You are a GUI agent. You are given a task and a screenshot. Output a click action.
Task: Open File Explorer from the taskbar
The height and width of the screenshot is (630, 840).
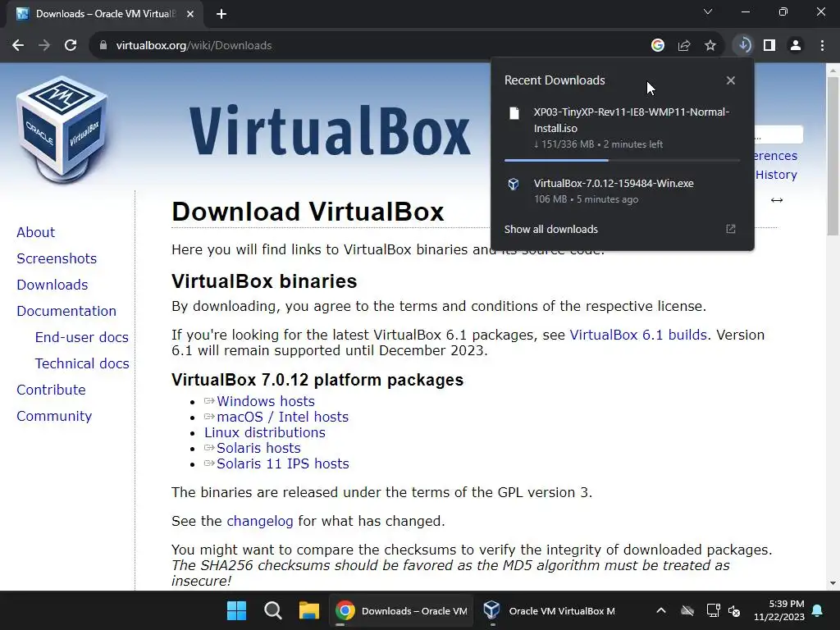[x=309, y=610]
